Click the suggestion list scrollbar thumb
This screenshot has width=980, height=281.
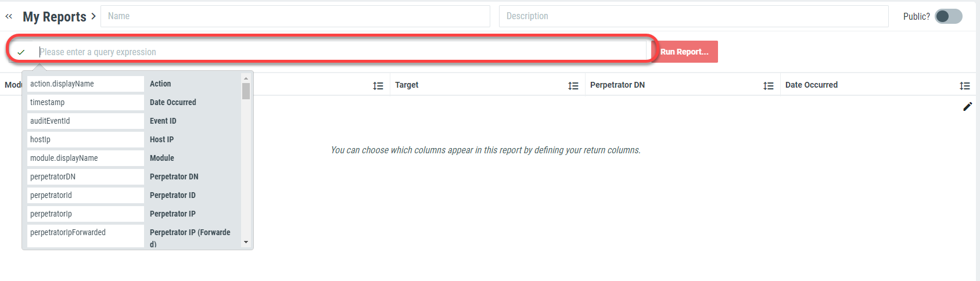click(246, 91)
